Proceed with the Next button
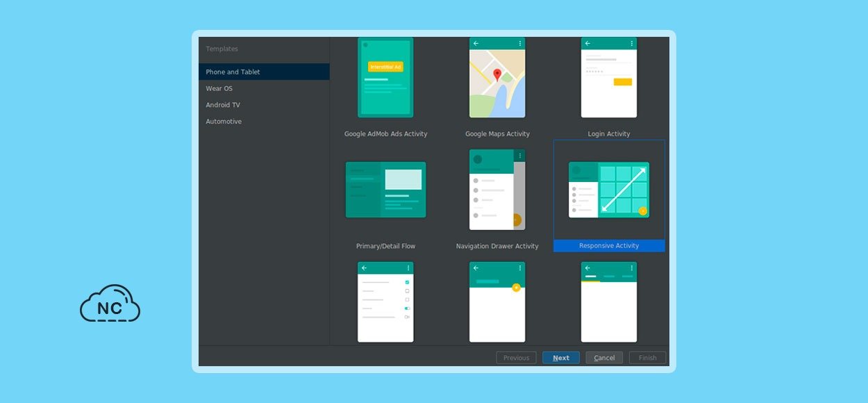This screenshot has width=868, height=403. [561, 358]
